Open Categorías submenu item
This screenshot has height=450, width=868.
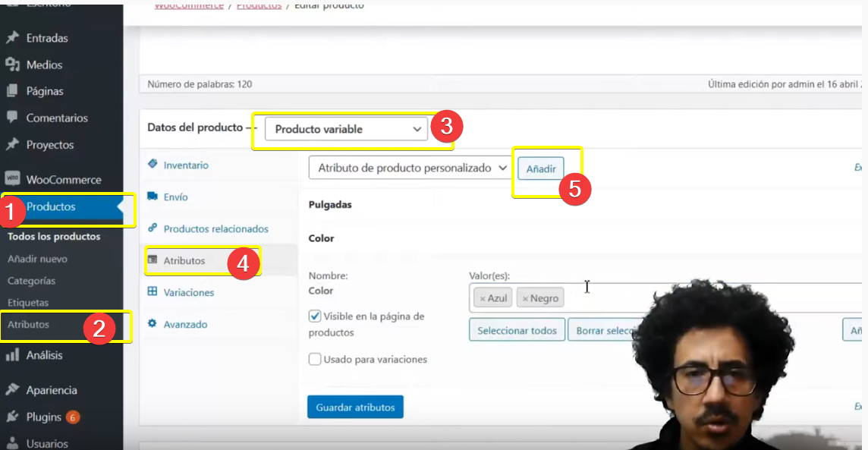31,281
